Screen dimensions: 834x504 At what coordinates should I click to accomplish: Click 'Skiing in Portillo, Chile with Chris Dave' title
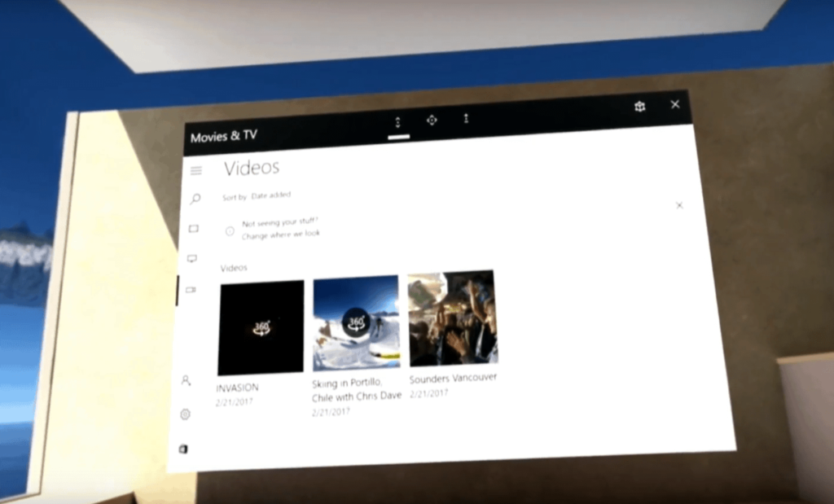357,389
